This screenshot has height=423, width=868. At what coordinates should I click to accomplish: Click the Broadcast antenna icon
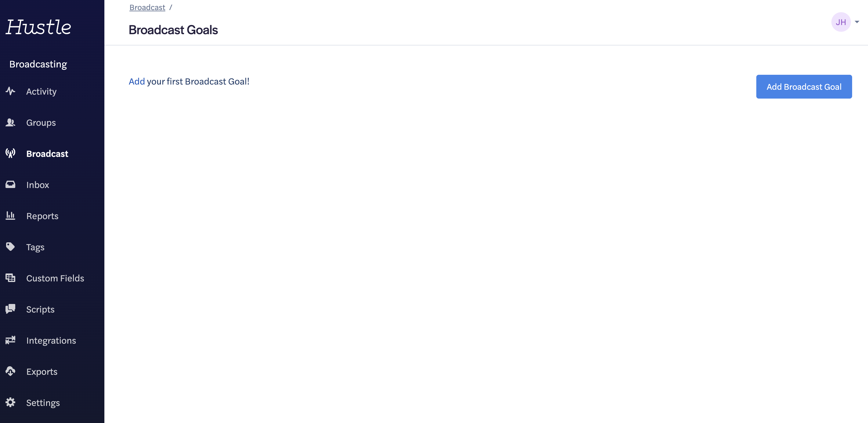10,153
